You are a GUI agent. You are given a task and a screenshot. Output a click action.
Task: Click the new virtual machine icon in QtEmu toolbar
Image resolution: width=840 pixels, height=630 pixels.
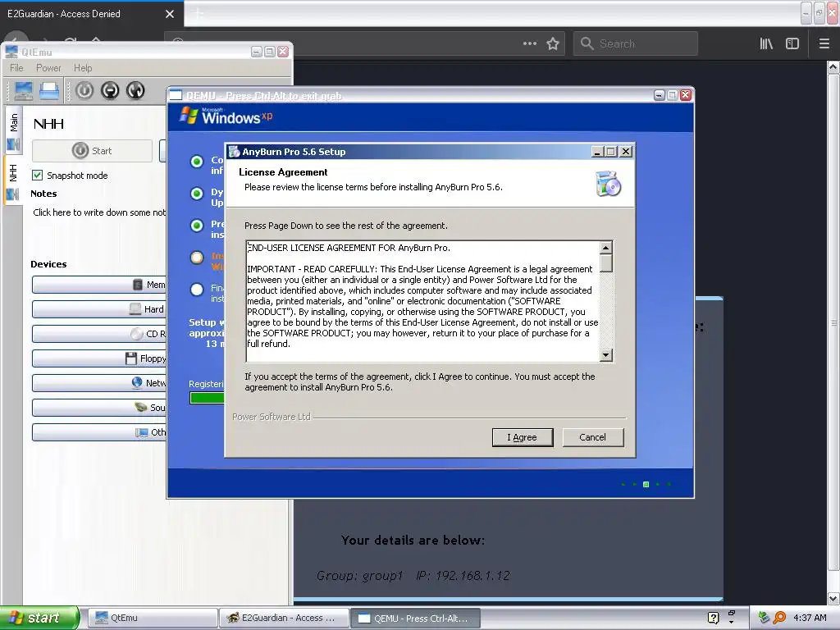24,90
